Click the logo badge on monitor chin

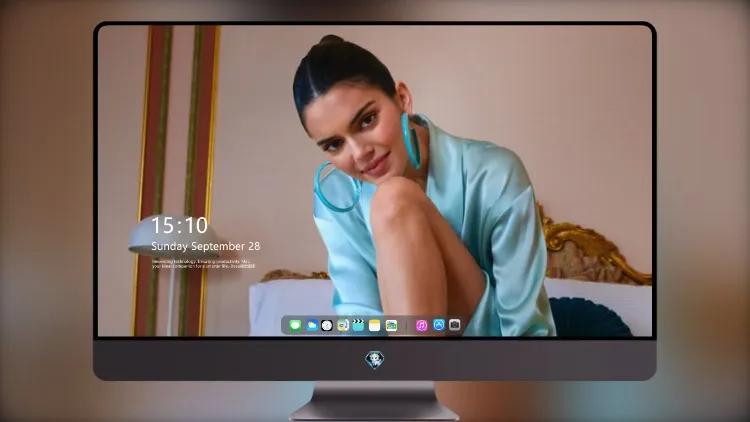(375, 359)
